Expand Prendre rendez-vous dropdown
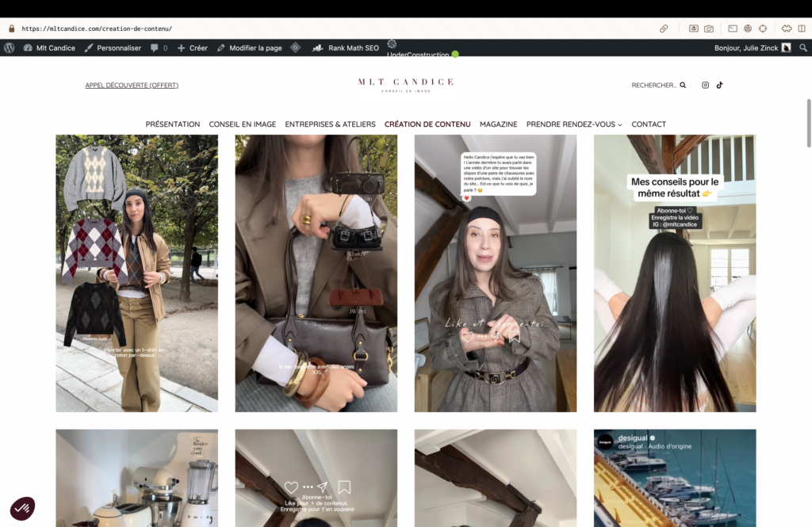 click(x=574, y=124)
